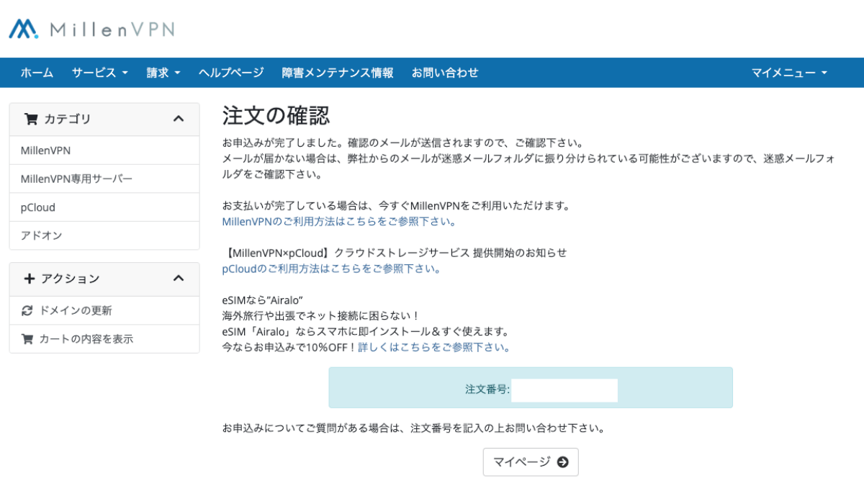The width and height of the screenshot is (864, 504).
Task: Go to ホーム in navigation bar
Action: point(37,73)
